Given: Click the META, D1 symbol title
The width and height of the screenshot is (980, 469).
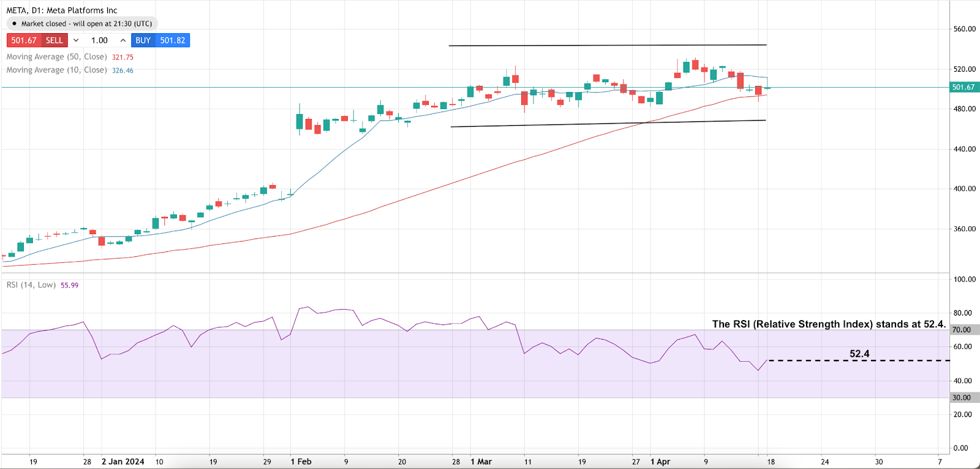Looking at the screenshot, I should 61,10.
